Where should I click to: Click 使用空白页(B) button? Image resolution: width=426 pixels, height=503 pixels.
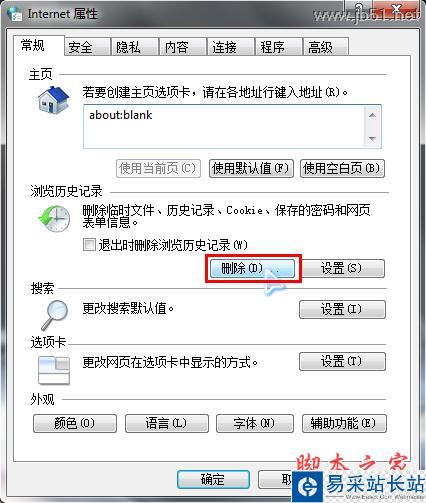click(342, 168)
